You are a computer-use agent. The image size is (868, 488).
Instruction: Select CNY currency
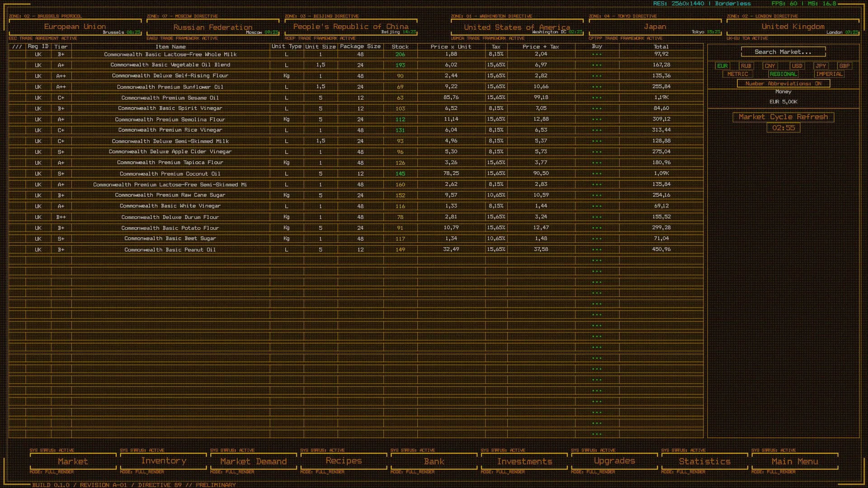[770, 66]
